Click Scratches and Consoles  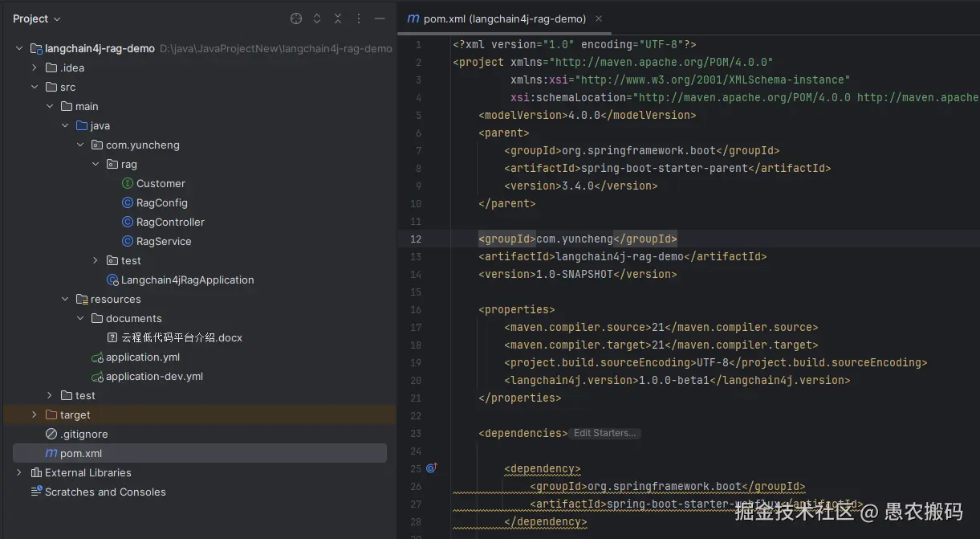tap(105, 492)
